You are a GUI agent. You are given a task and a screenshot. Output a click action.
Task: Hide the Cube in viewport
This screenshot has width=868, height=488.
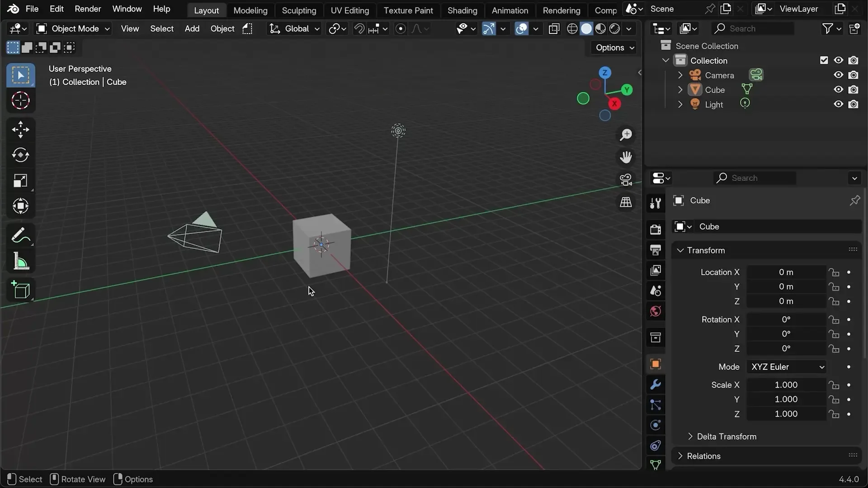coord(839,89)
